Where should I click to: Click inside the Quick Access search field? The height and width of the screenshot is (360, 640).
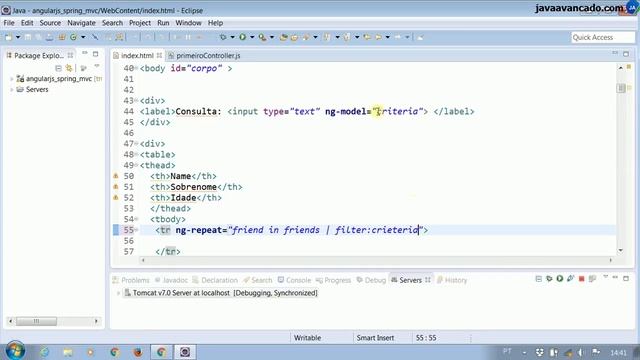(603, 38)
